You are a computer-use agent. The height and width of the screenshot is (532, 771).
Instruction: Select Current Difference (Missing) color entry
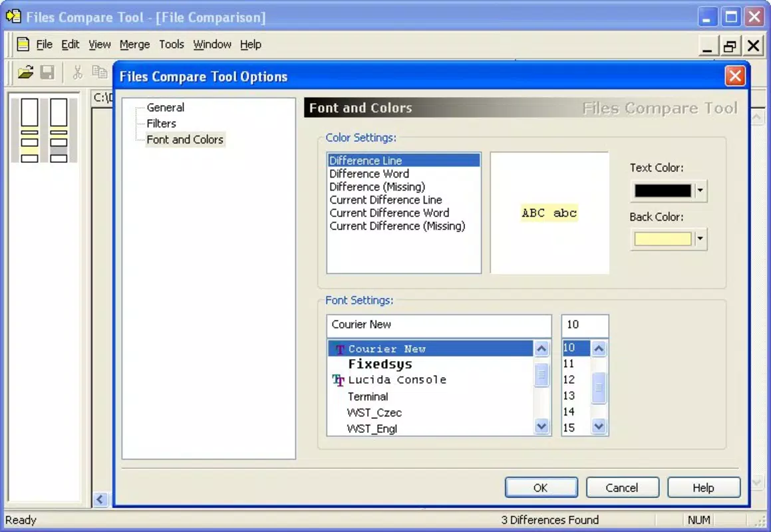403,226
